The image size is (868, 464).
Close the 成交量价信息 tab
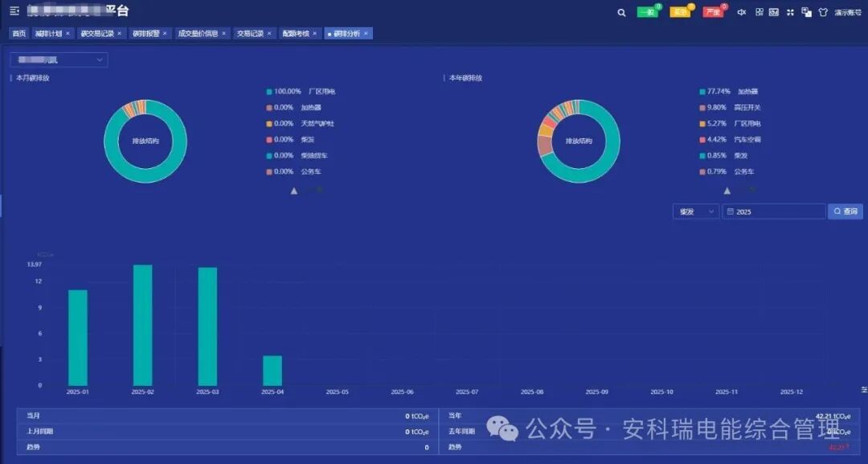coord(223,33)
